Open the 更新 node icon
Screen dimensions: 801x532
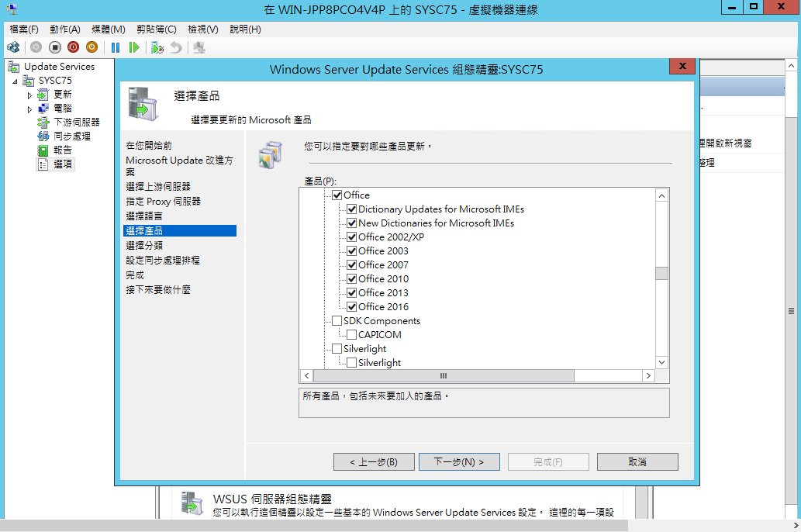click(43, 95)
